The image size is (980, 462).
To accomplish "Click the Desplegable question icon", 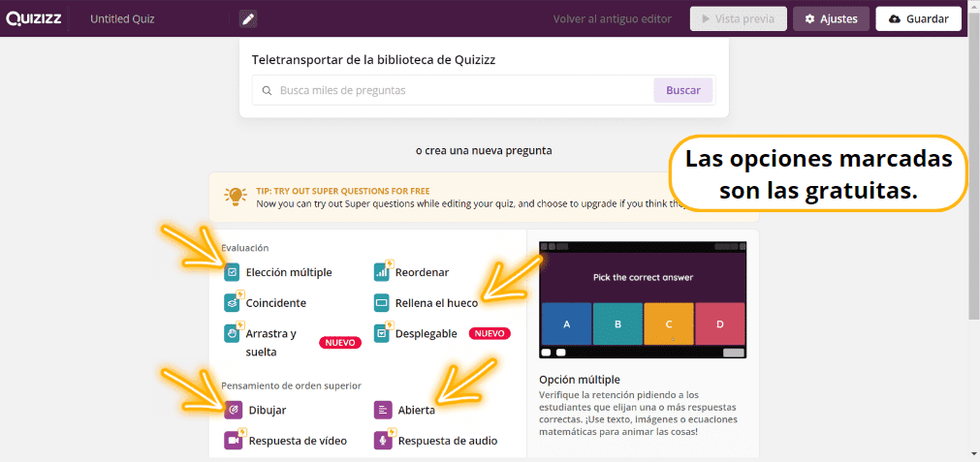I will (381, 333).
